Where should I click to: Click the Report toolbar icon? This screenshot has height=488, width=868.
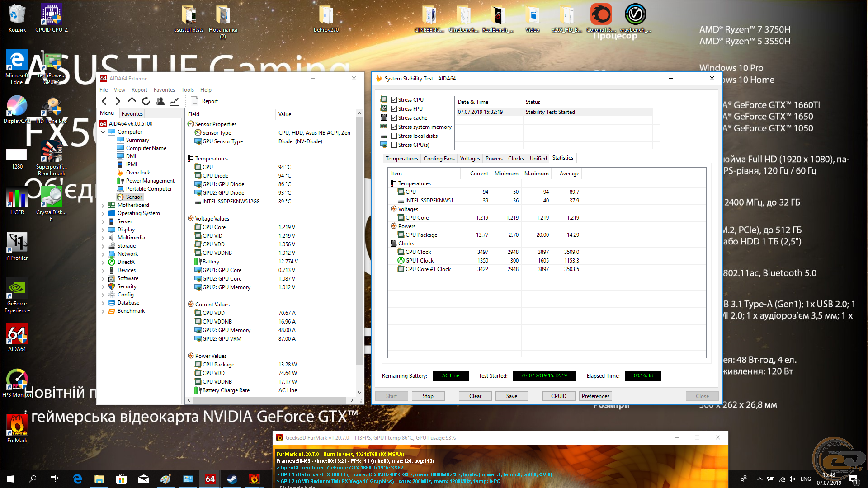pyautogui.click(x=205, y=101)
